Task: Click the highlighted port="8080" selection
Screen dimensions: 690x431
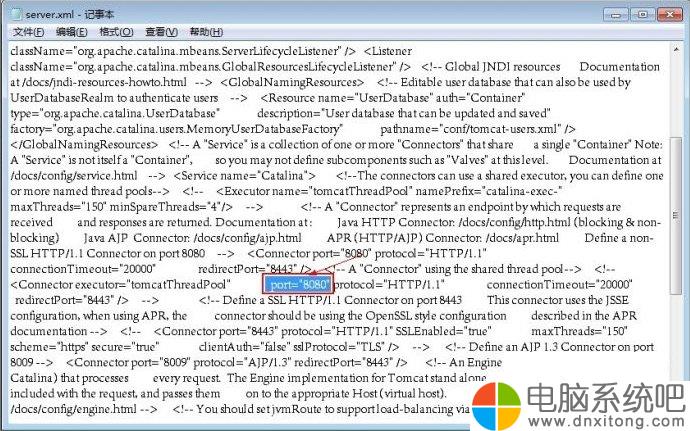Action: [298, 284]
